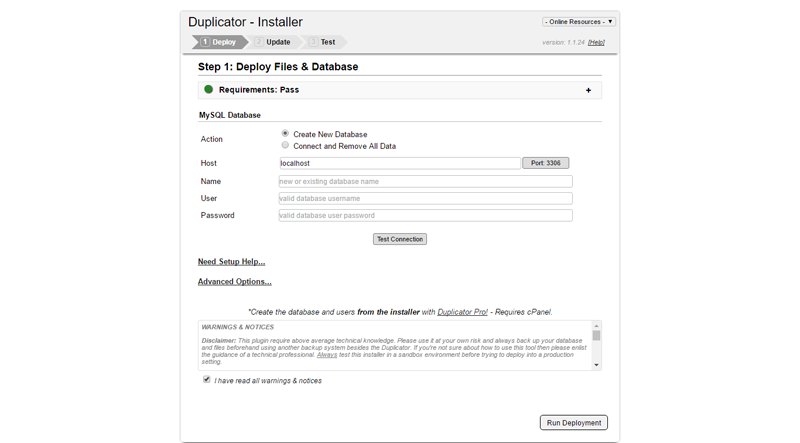Focus the database Password field
The height and width of the screenshot is (443, 800).
426,215
